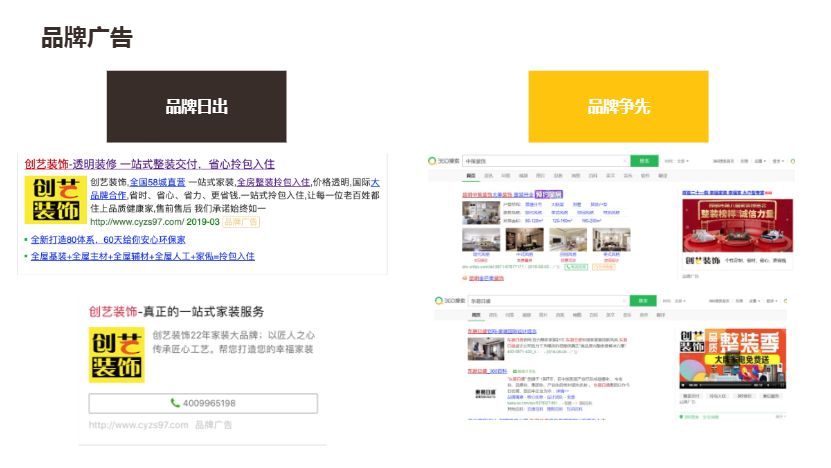Open 时间 dropdown on upper 360 page

click(x=676, y=161)
